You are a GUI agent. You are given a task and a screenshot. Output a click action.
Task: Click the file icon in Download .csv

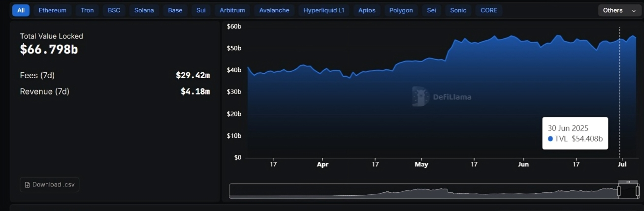27,185
